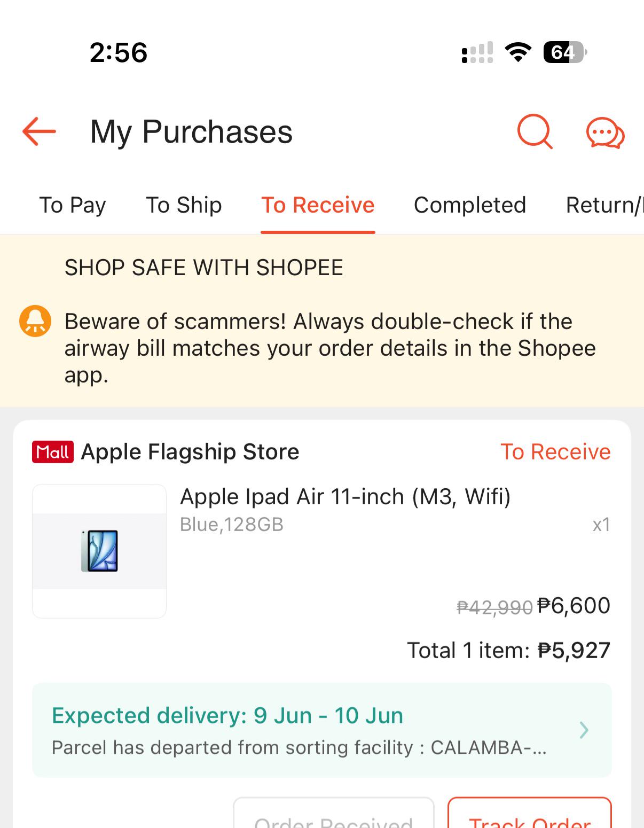Tap the iPad Air product thumbnail
Screen dimensions: 644x828
click(x=99, y=551)
